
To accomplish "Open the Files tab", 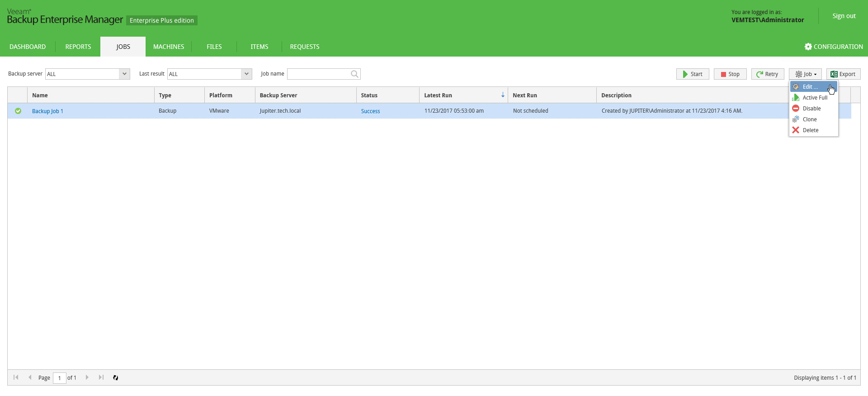I will [x=214, y=47].
